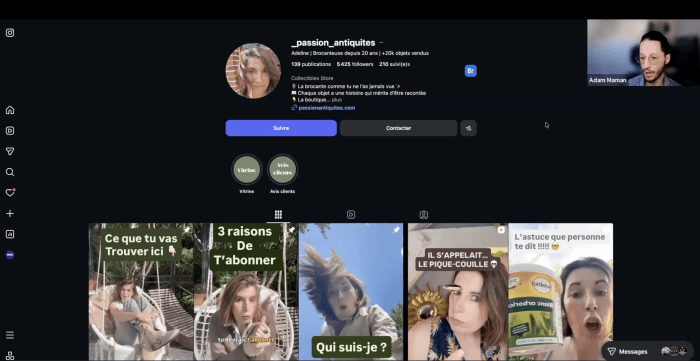
Task: Open profile options three-dot menu
Action: click(x=381, y=43)
